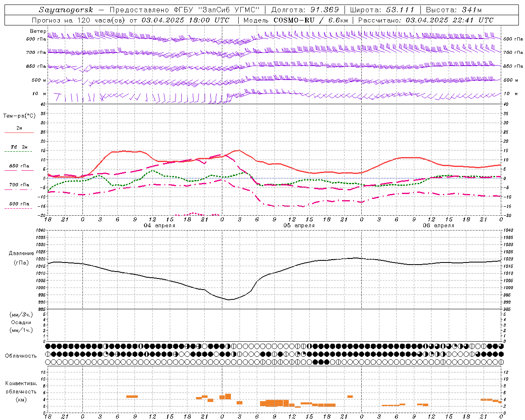
Task: Click the (гПа) unit label under Давление
Action: [21, 262]
